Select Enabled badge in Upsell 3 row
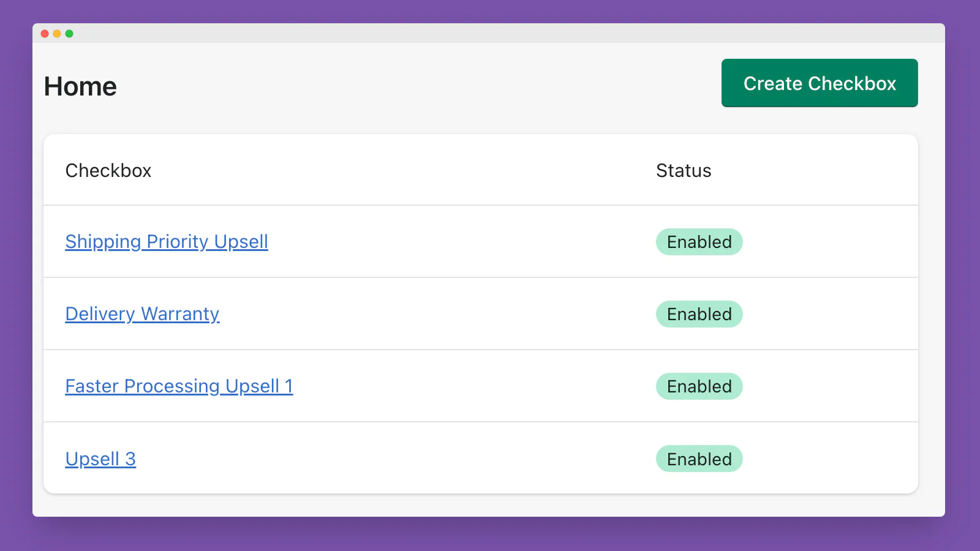 [699, 459]
